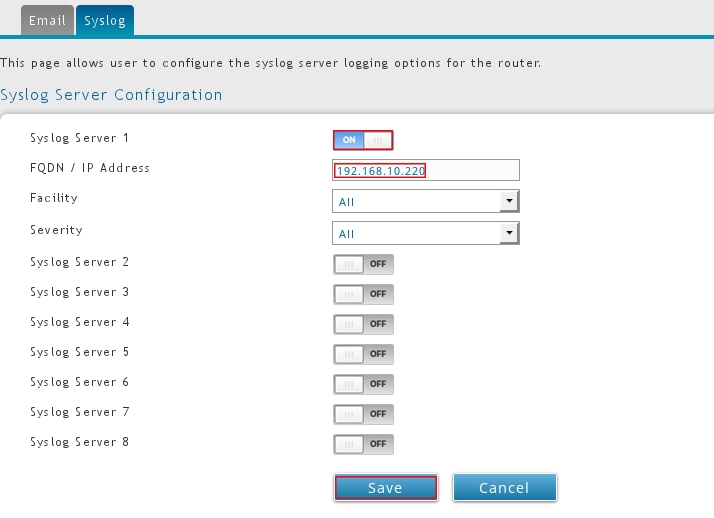Image resolution: width=714 pixels, height=518 pixels.
Task: Click the Syslog Server Configuration heading
Action: 111,95
